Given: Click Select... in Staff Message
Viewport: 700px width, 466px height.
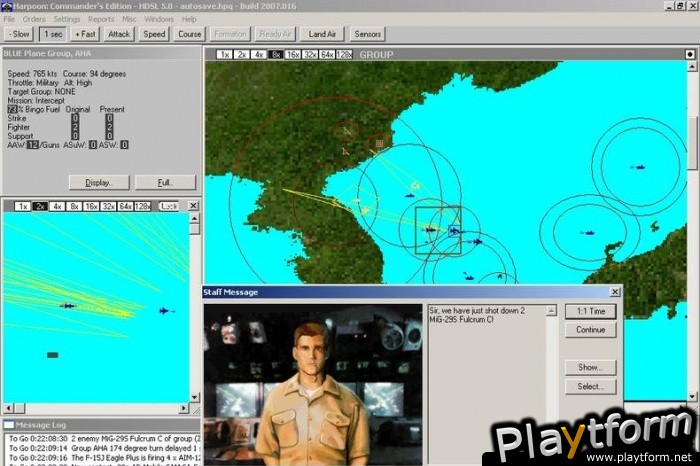Looking at the screenshot, I should click(591, 387).
